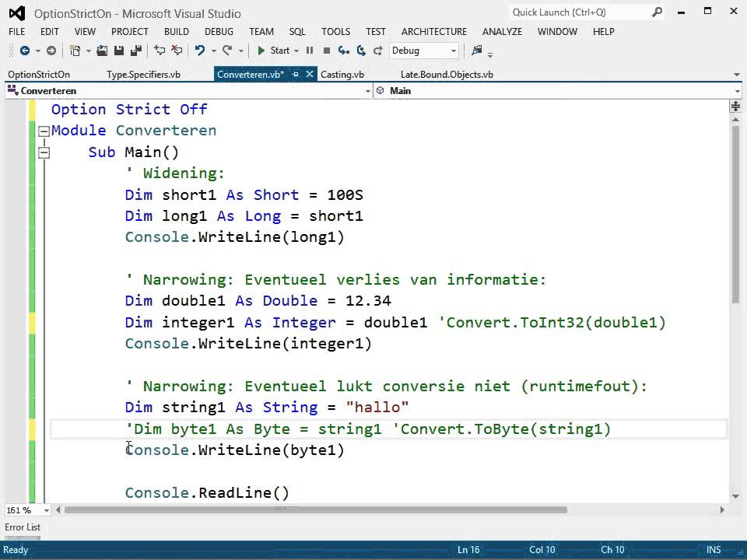
Task: Collapse the Module Converteren outline node
Action: 44,131
